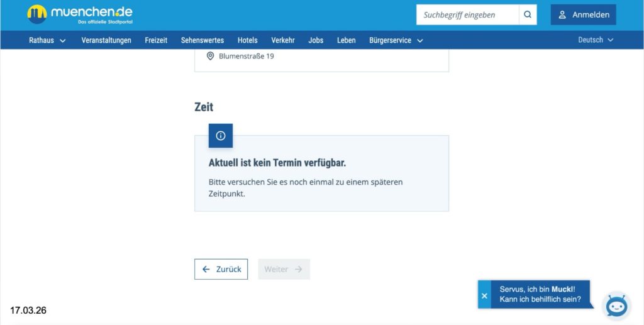Open the Sehenswertes menu item
Screen dimensions: 644x325
pos(202,40)
